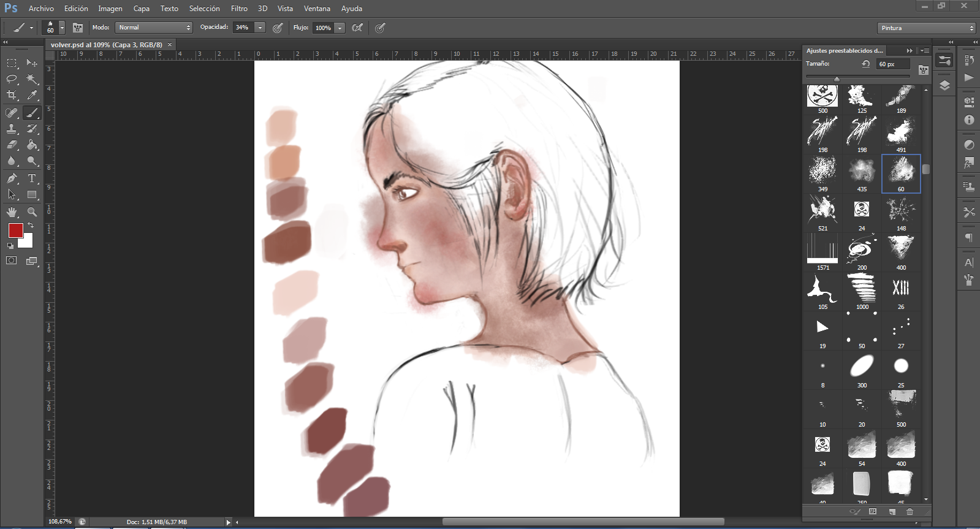Open the Edición menu
This screenshot has width=980, height=529.
click(76, 9)
